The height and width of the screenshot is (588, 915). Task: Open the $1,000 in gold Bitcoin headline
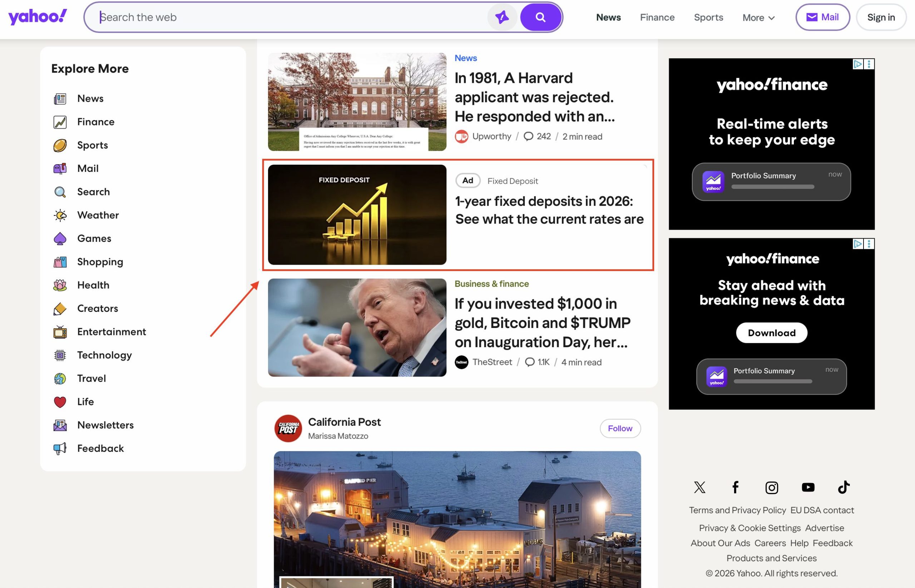tap(542, 323)
